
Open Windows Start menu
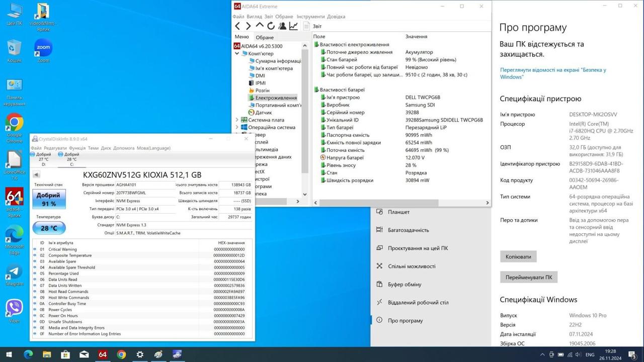point(9,354)
